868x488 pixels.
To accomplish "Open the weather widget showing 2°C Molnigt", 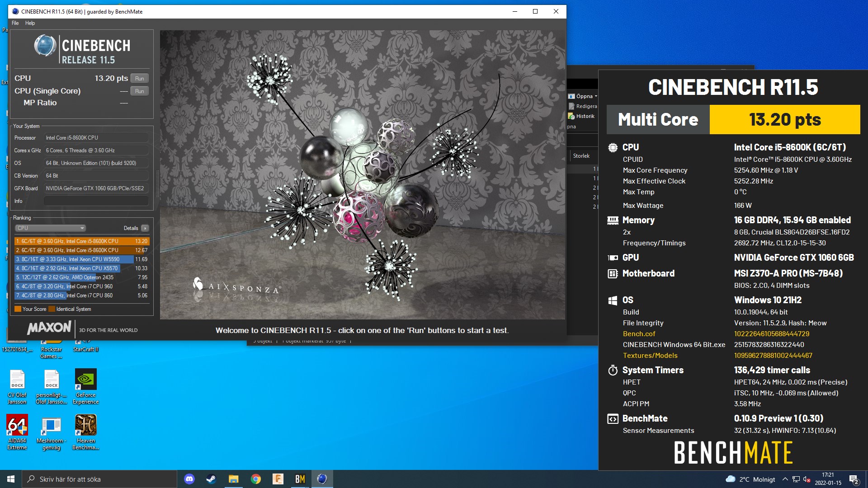I will pos(750,479).
